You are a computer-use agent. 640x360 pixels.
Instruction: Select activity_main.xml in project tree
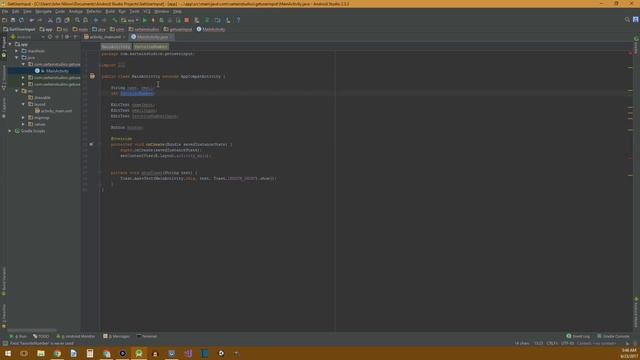pyautogui.click(x=56, y=111)
